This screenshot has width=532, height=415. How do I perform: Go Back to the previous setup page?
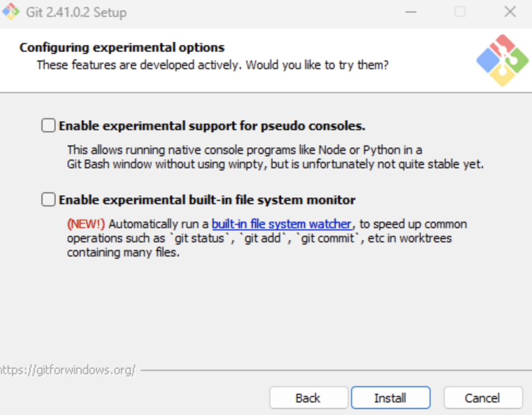(x=309, y=398)
